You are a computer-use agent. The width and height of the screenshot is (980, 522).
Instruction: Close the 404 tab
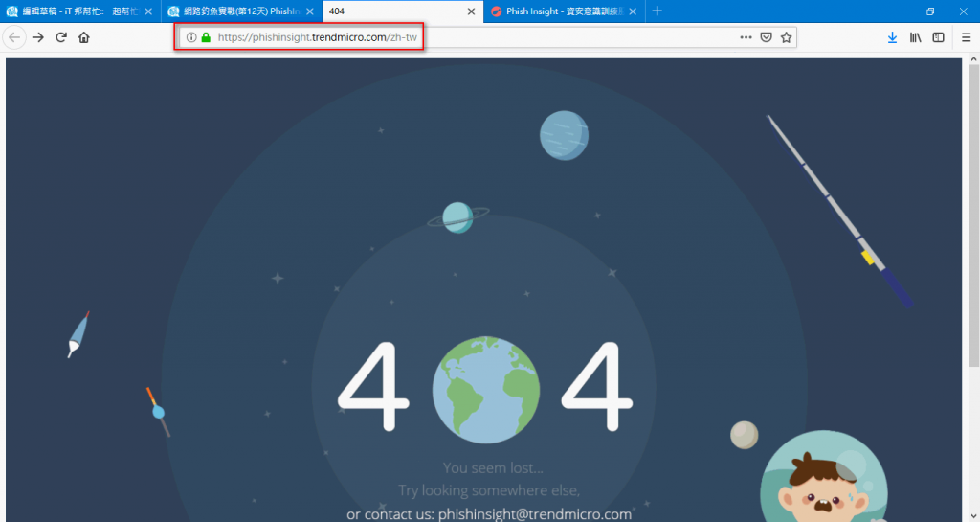coord(471,11)
